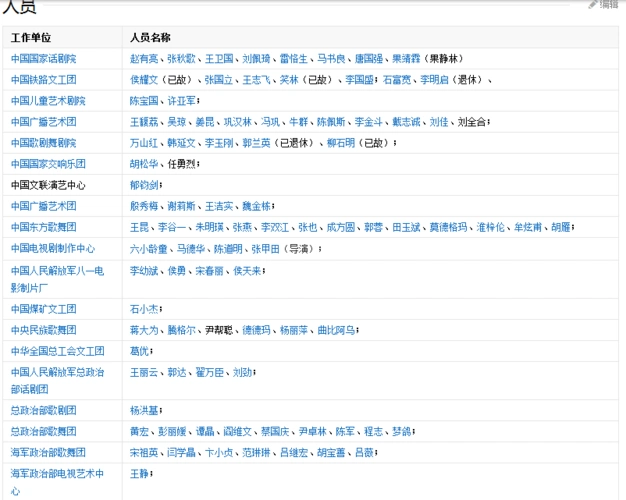Image resolution: width=626 pixels, height=500 pixels.
Task: Click the 编辑 pencil edit icon
Action: [593, 4]
